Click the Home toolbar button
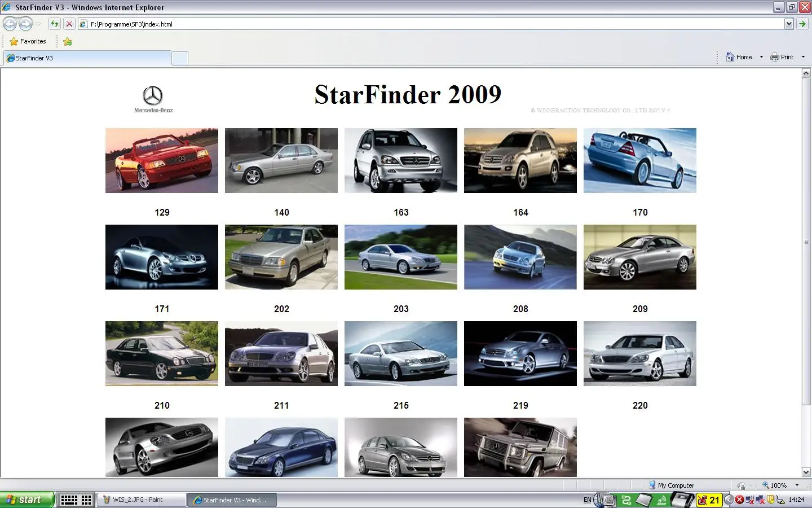Screen dimensions: 812x508 click(x=739, y=57)
